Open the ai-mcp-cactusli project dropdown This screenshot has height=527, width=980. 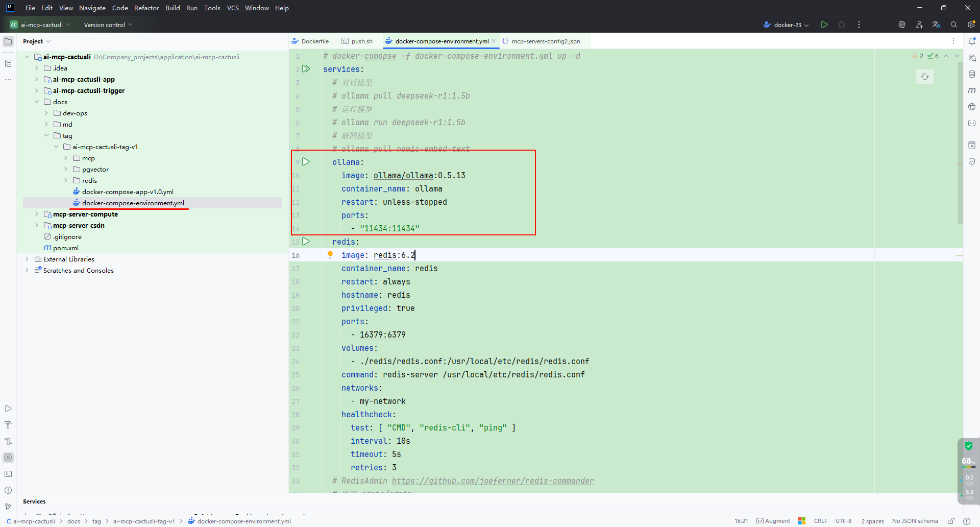pos(40,25)
